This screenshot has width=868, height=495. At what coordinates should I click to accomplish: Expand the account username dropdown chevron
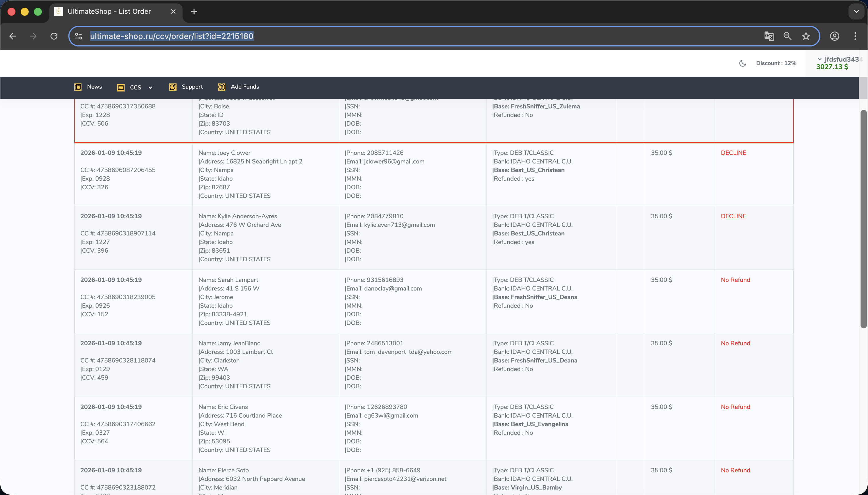coord(820,59)
